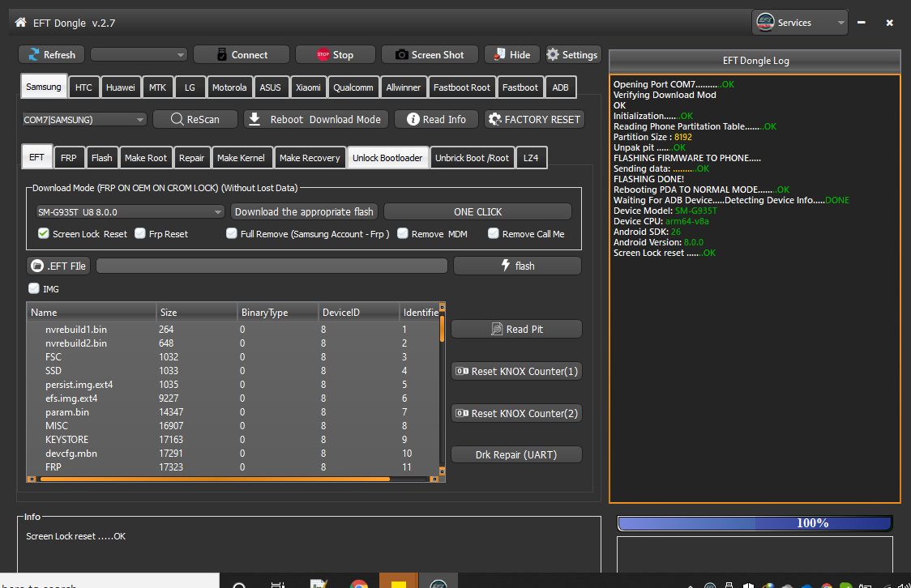Click the ONE CLICK button
911x588 pixels.
coord(478,212)
